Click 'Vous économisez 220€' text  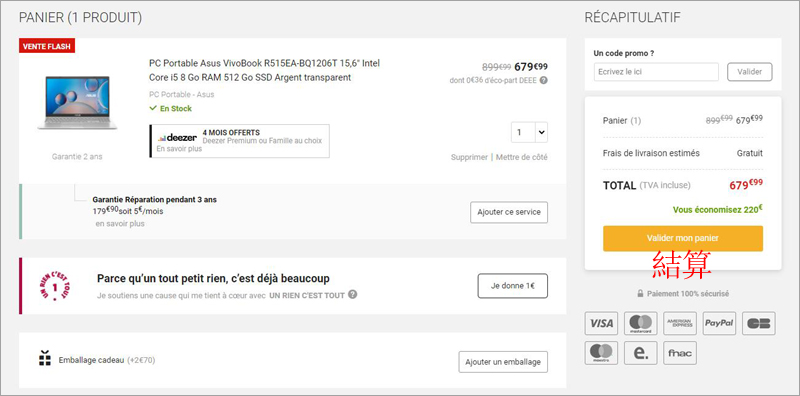(x=718, y=209)
